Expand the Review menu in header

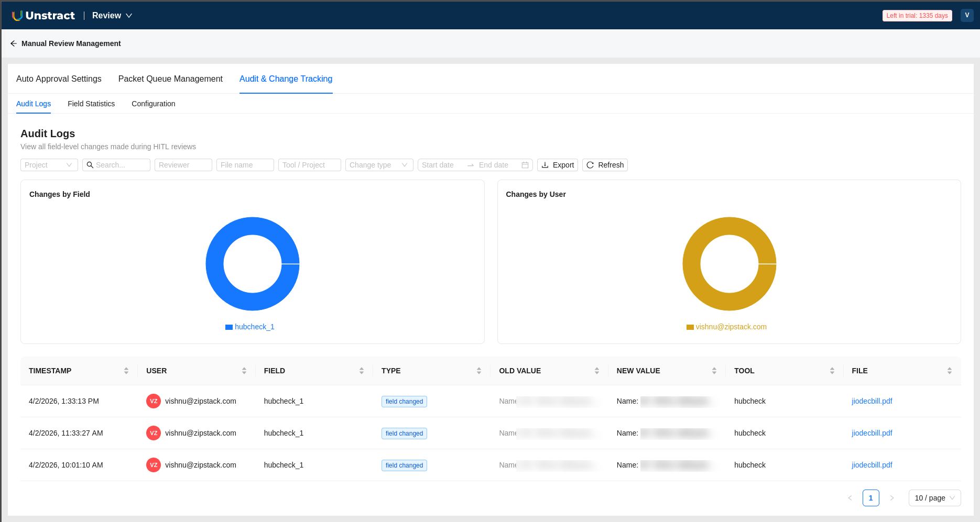click(x=112, y=16)
